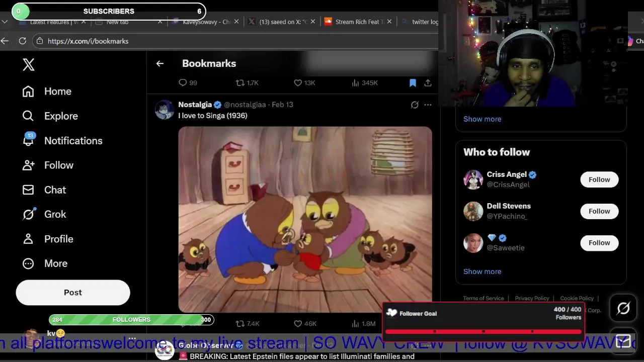Screen dimensions: 644x362
Task: Open the floating Grok button
Action: click(x=623, y=308)
